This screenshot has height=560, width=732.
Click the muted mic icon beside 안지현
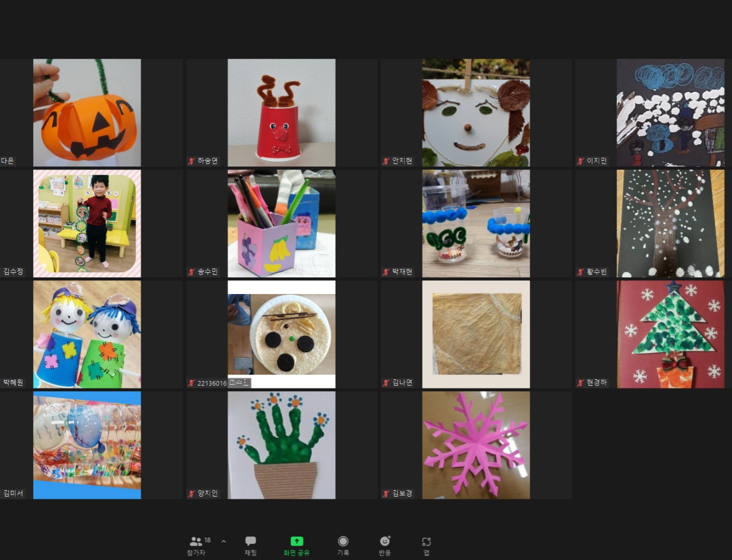point(386,161)
